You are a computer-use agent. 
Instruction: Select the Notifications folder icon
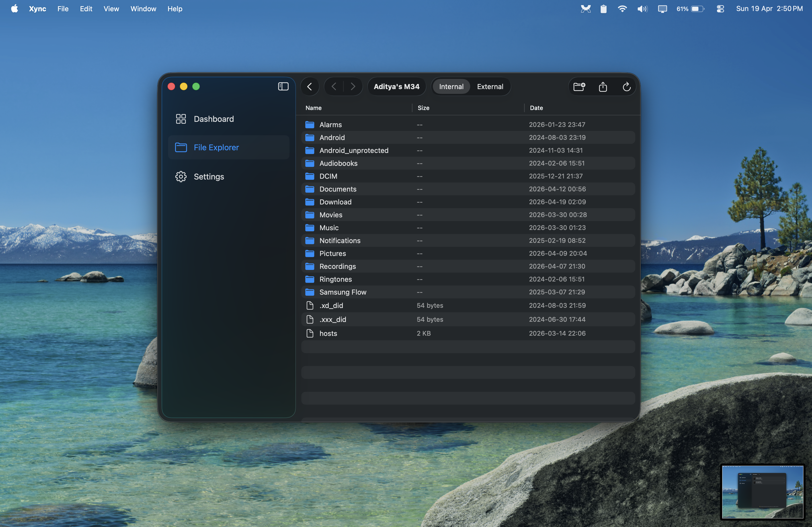(x=310, y=241)
